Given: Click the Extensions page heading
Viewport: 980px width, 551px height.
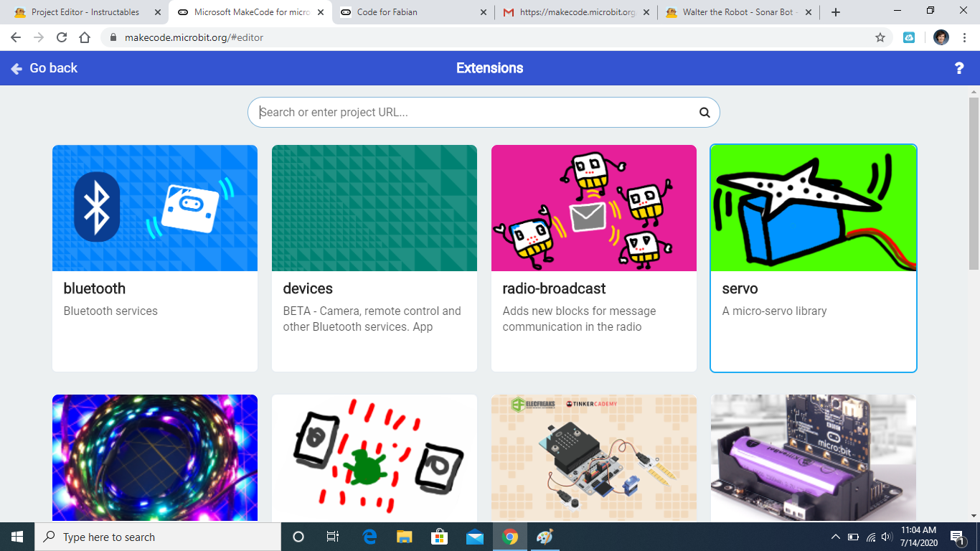Looking at the screenshot, I should tap(490, 68).
